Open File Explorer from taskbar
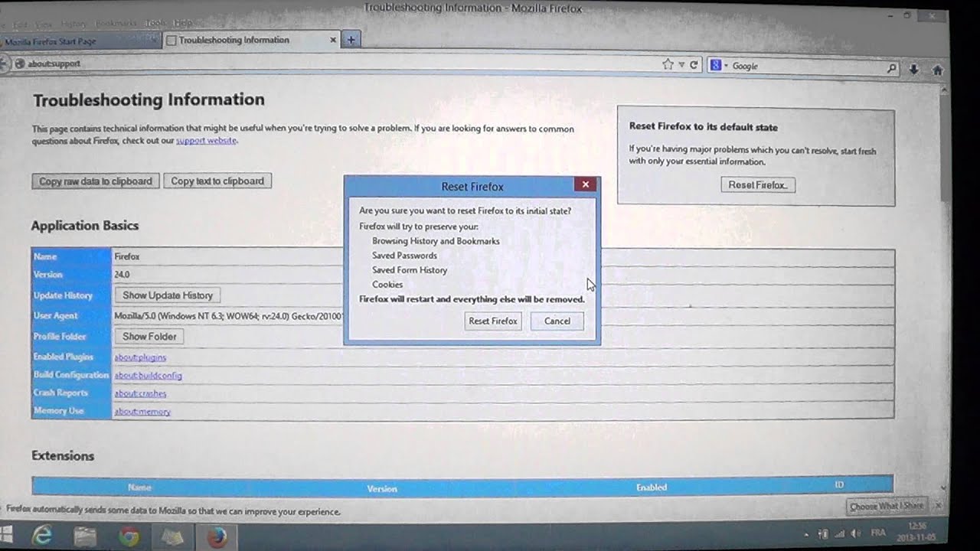This screenshot has height=551, width=980. point(84,537)
